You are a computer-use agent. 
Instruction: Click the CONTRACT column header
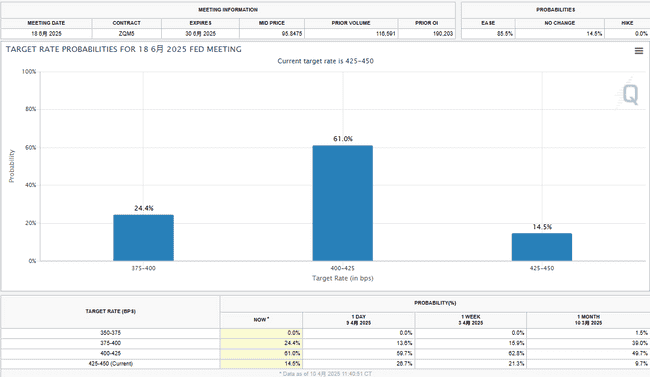pos(126,23)
